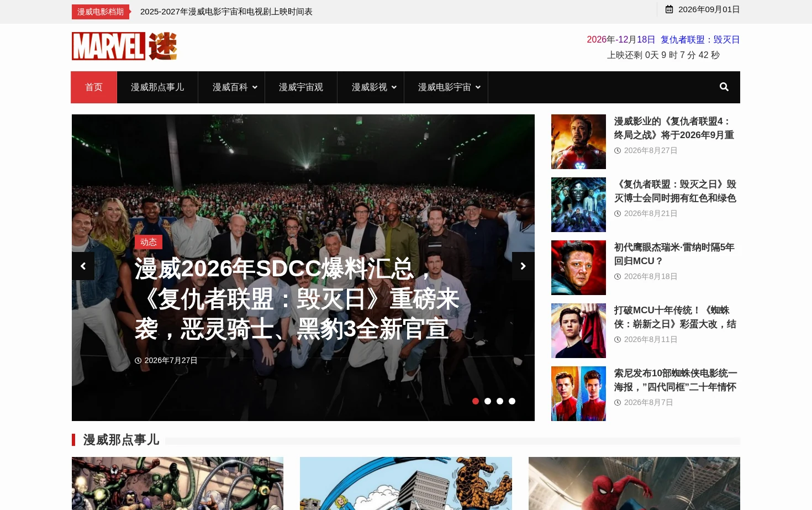Select the fourth slider dot
The width and height of the screenshot is (812, 510).
click(x=512, y=401)
